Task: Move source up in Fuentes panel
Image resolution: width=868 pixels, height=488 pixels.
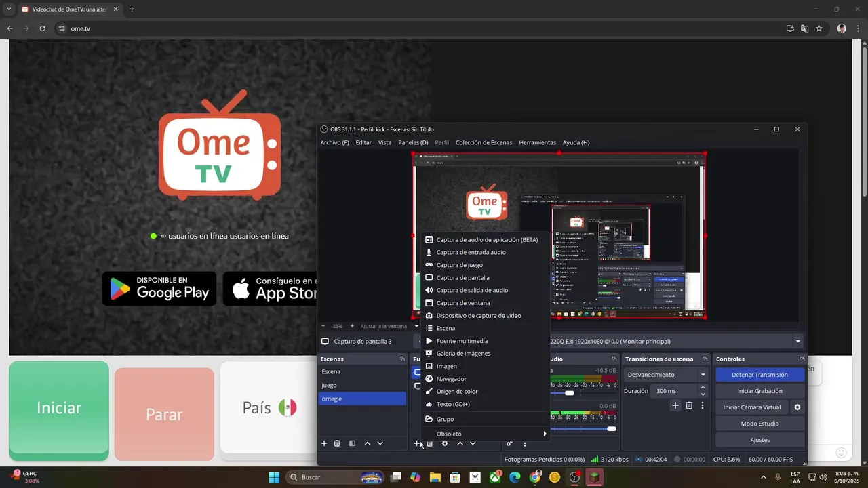Action: click(460, 443)
